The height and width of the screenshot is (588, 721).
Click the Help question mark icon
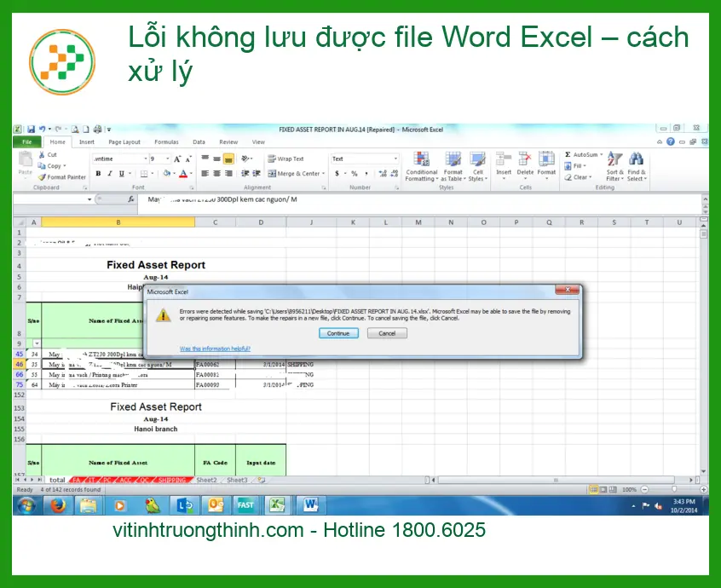(671, 141)
